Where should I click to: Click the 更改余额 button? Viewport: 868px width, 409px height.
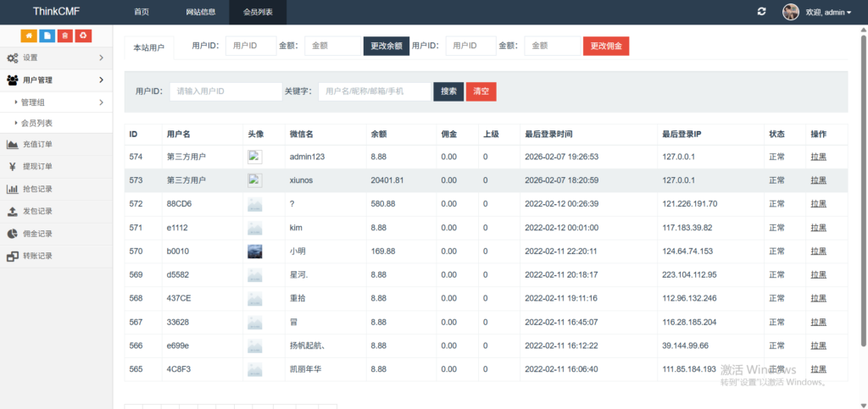387,46
